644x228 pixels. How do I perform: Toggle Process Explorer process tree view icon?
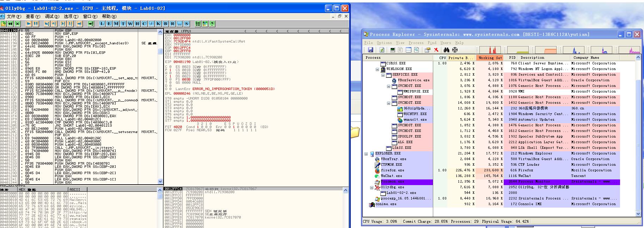[x=400, y=50]
